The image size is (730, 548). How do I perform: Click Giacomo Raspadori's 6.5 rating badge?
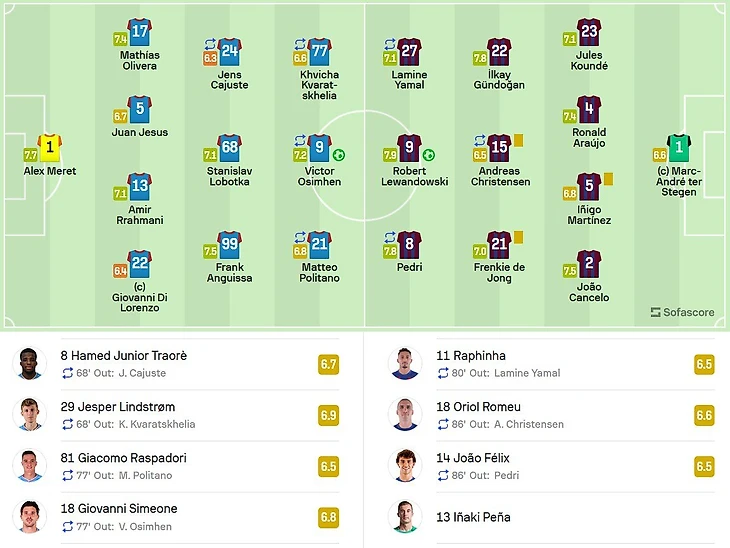(328, 466)
